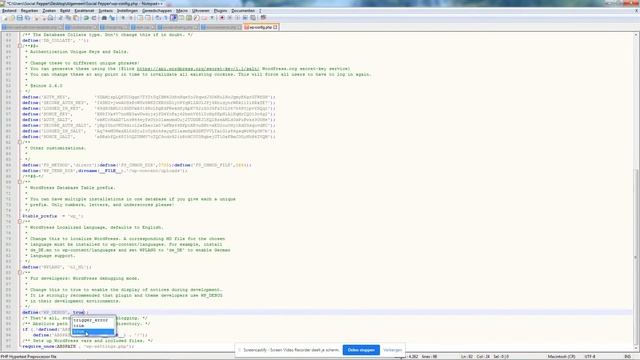Click the Record macro toolbar icon
The image size is (640, 360).
222,18
